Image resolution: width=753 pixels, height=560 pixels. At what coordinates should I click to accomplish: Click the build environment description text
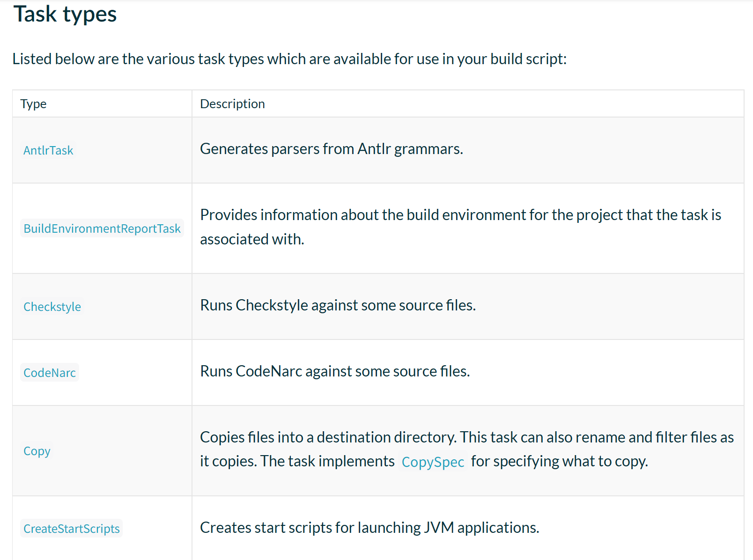coord(460,227)
